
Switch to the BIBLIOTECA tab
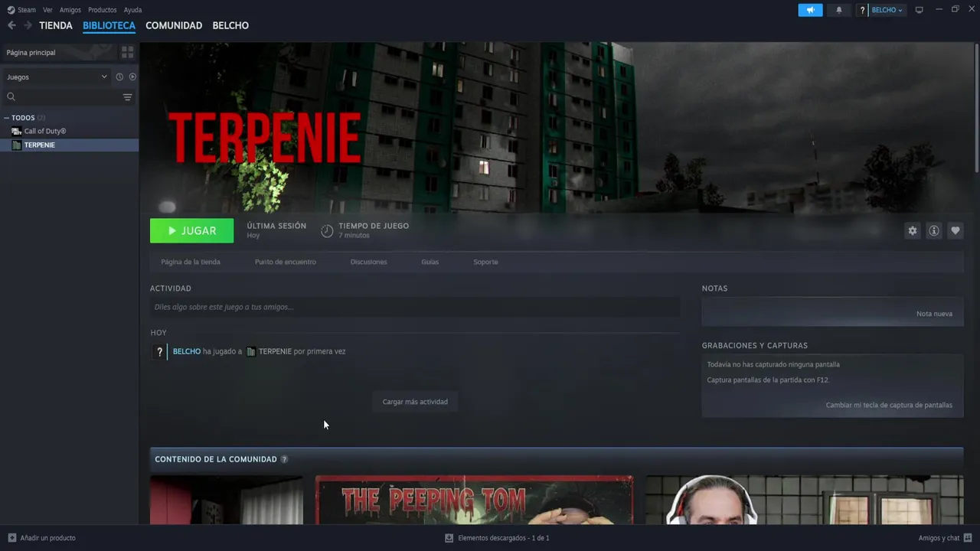[109, 25]
